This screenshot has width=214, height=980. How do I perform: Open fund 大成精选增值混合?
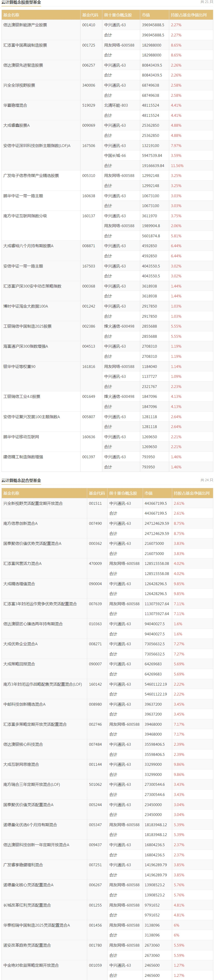[x=19, y=584]
